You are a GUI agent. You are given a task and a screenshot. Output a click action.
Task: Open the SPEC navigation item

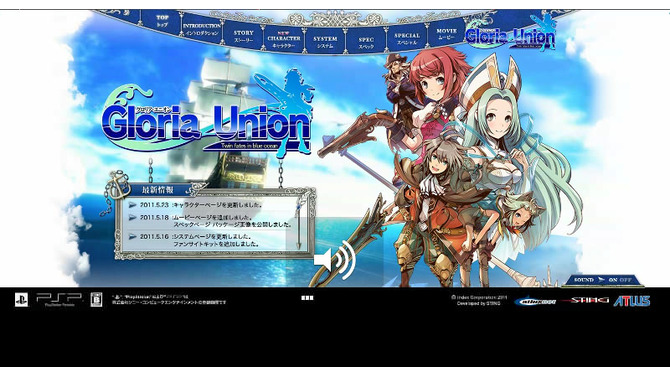[366, 43]
